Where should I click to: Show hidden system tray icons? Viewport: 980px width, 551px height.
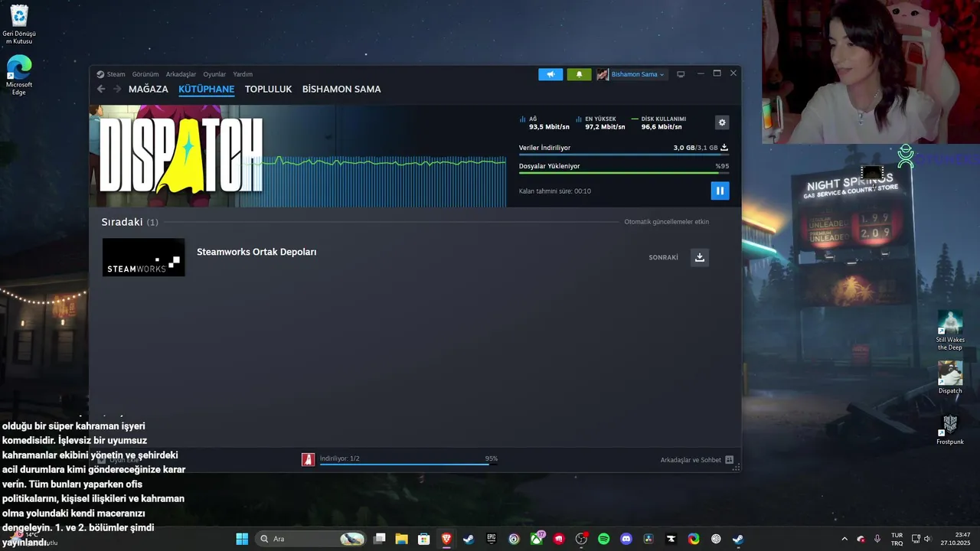point(844,539)
